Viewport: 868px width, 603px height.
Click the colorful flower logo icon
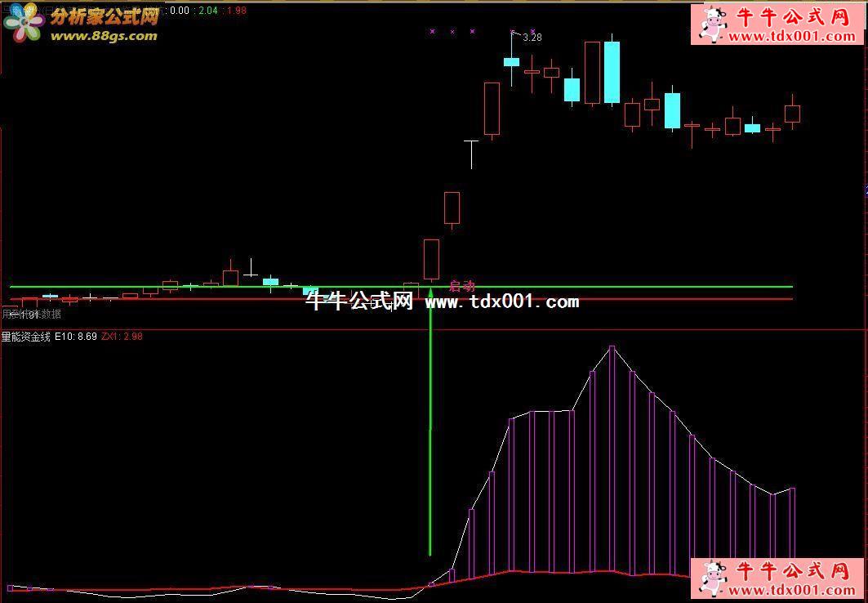click(24, 23)
